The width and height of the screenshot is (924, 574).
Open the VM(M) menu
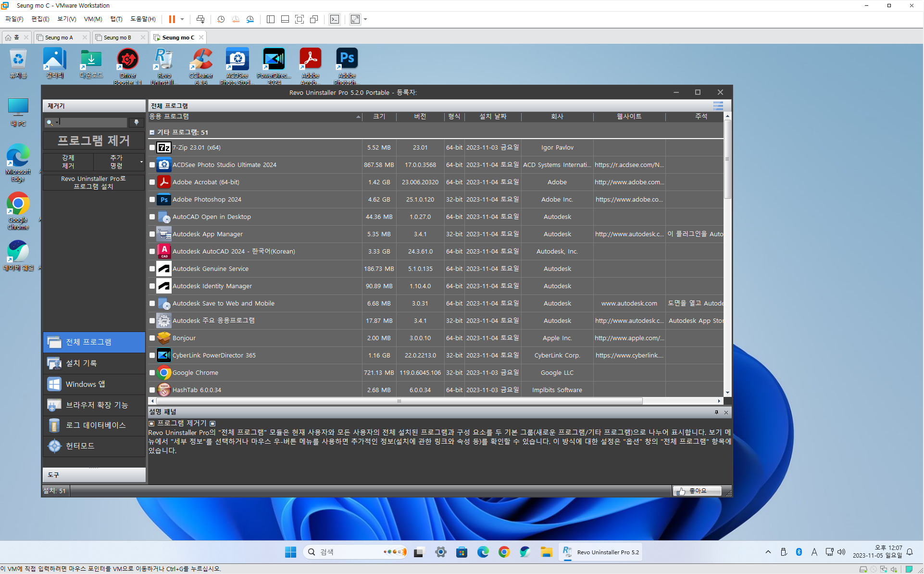[93, 19]
